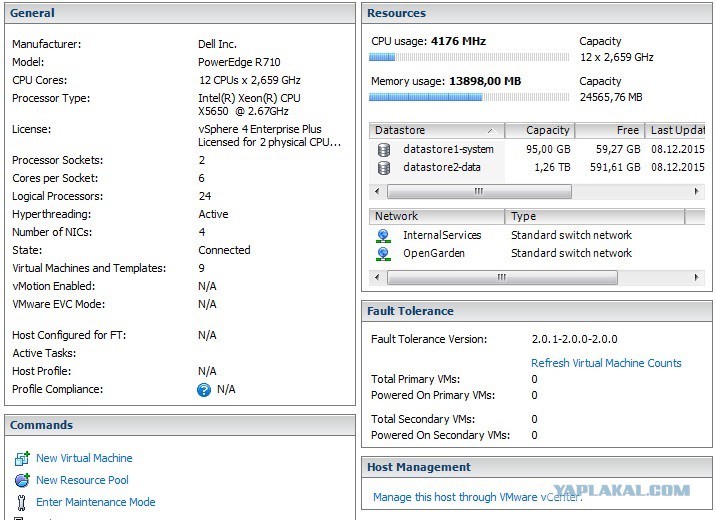Click the Fault Tolerance panel header
716x520 pixels.
(x=537, y=311)
